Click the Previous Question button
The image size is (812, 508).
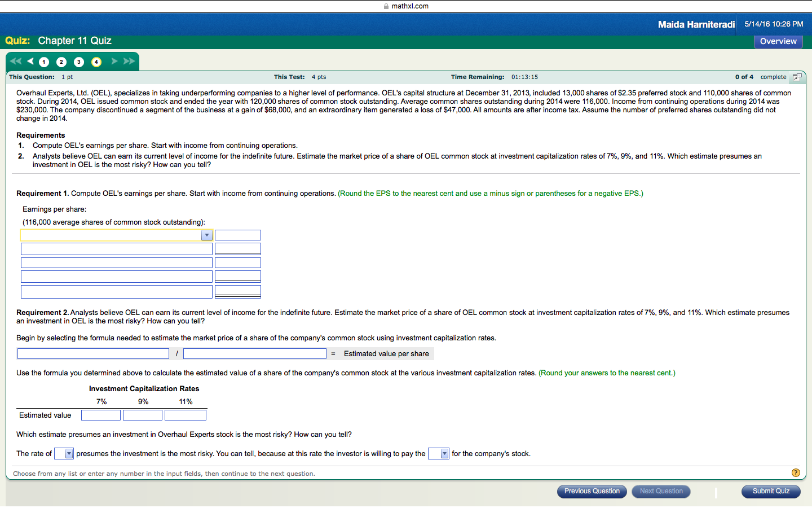[592, 491]
